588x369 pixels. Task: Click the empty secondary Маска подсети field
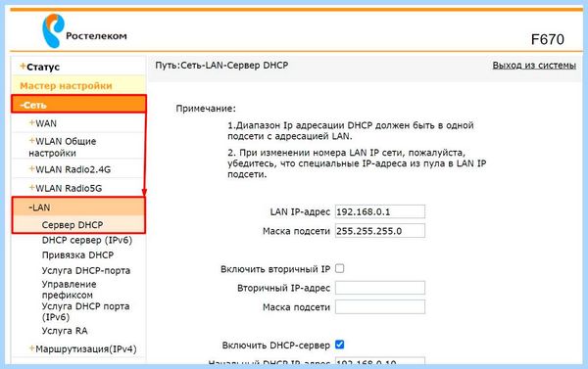tap(380, 306)
